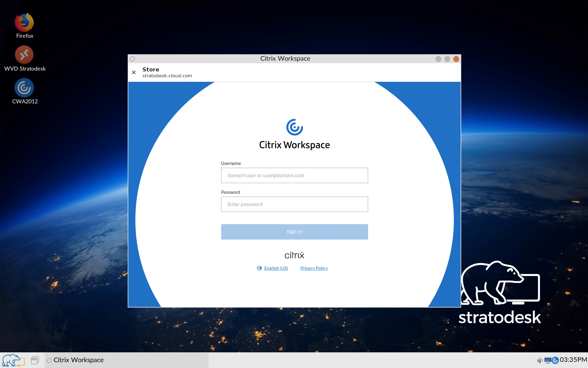Click the Username input field
This screenshot has height=368, width=588.
[294, 175]
